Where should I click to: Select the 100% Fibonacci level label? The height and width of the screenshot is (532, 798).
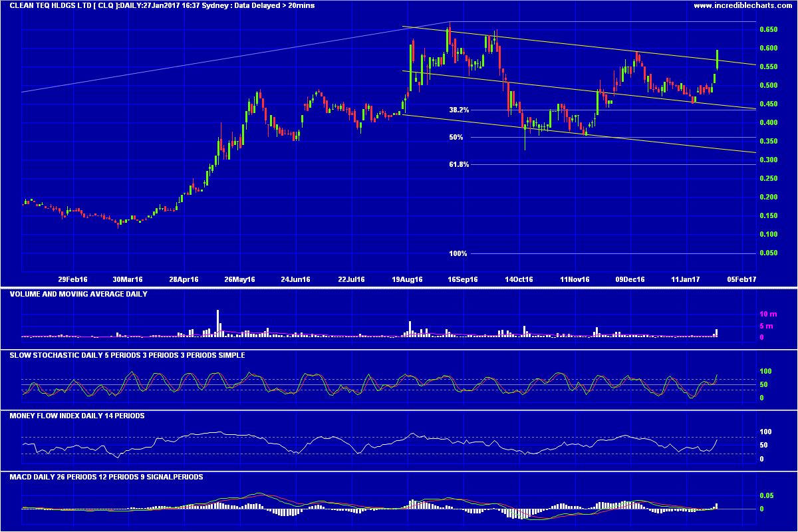[x=458, y=254]
